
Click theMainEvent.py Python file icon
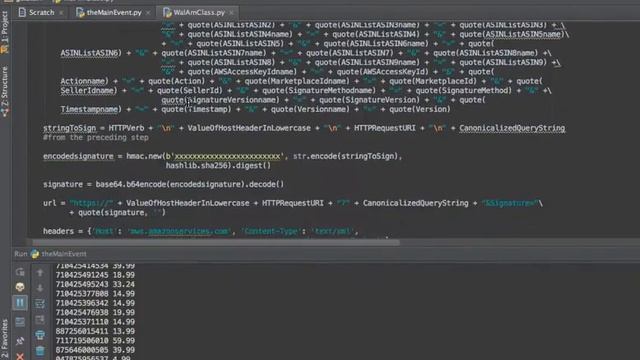pos(80,13)
